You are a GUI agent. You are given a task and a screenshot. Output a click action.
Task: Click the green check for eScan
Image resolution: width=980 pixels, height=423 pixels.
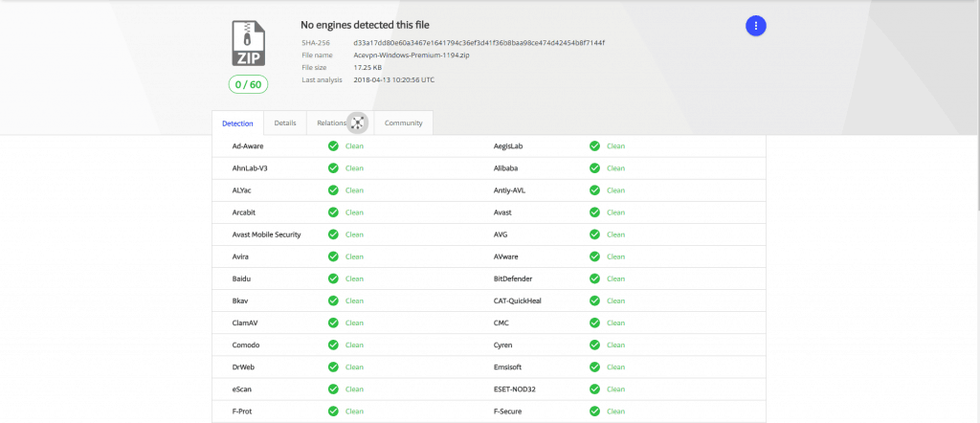tap(333, 390)
